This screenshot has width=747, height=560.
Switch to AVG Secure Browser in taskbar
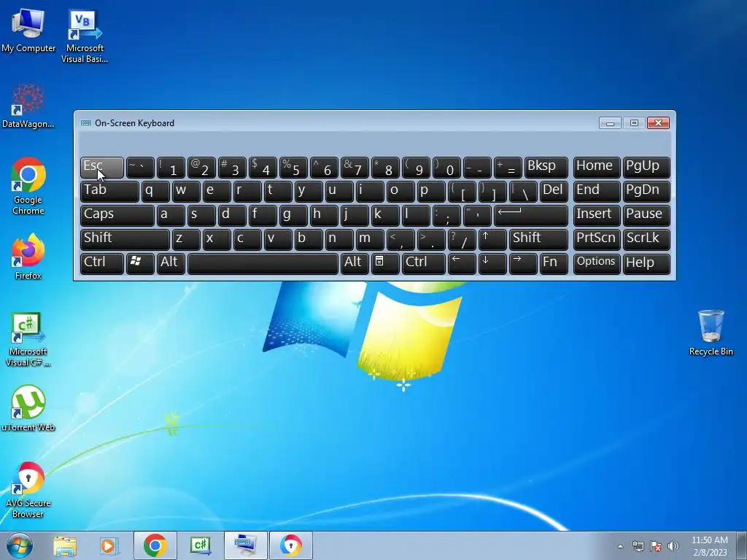click(x=291, y=545)
